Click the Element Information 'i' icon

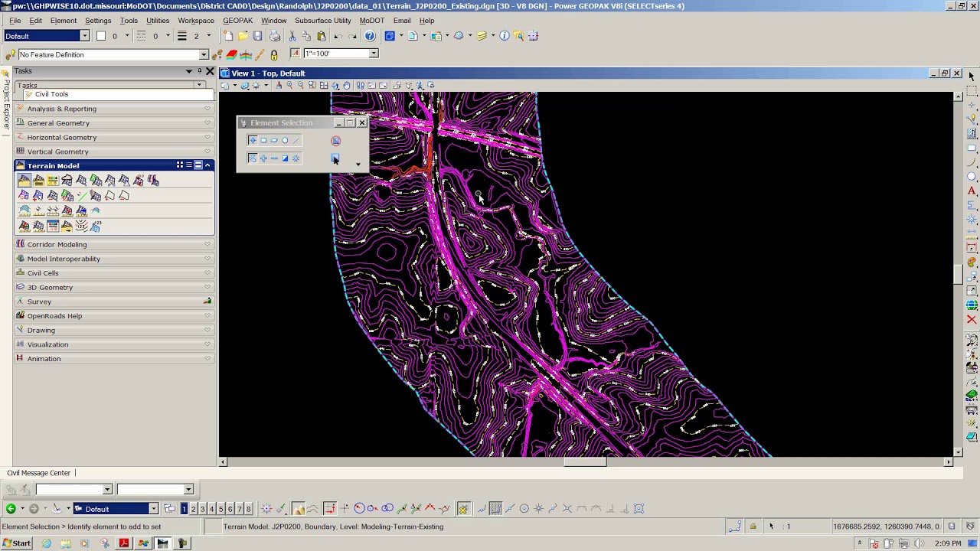(505, 36)
